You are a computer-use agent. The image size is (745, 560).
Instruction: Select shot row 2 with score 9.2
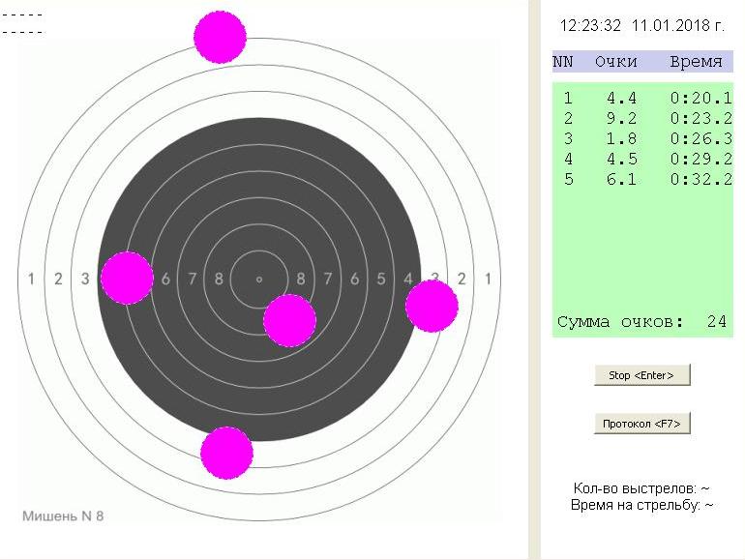tap(642, 118)
